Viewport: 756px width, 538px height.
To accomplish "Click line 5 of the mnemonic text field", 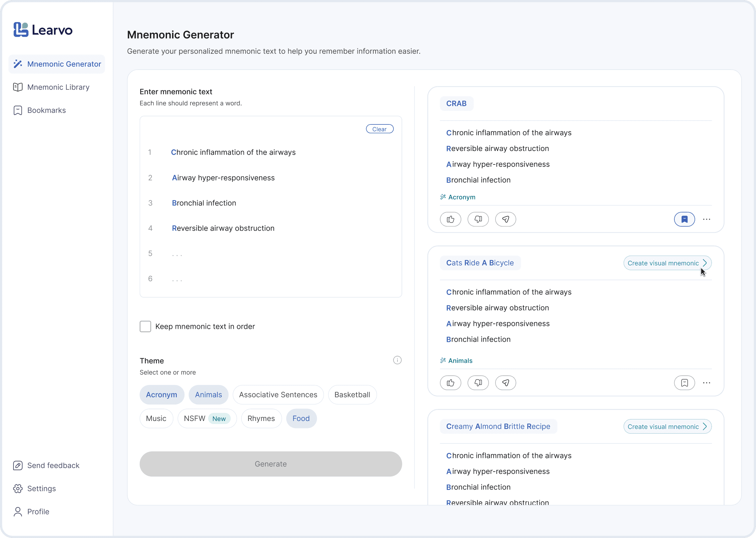I will (x=235, y=253).
